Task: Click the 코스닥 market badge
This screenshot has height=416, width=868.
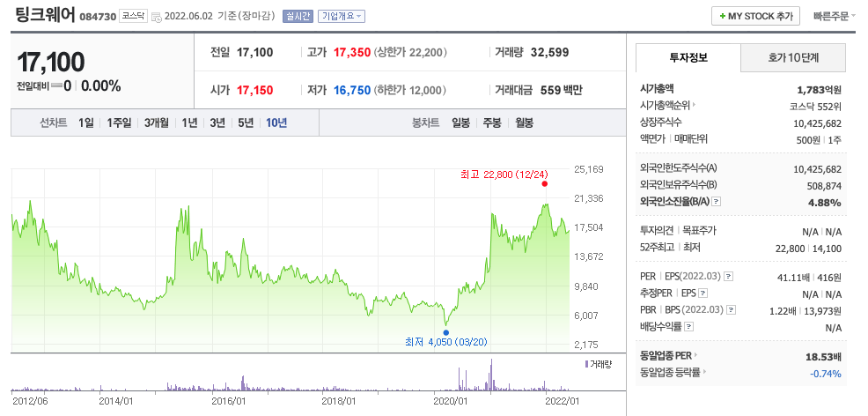Action: point(133,16)
